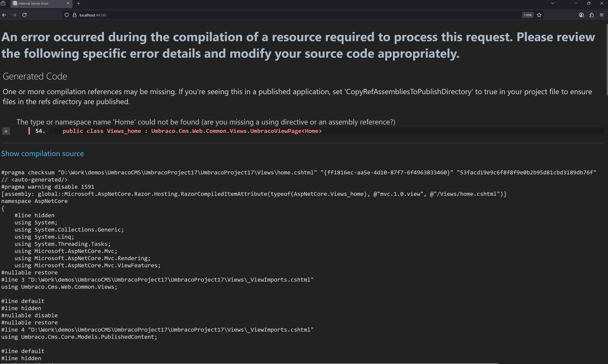Open the list all tabs chevron

pos(552,3)
